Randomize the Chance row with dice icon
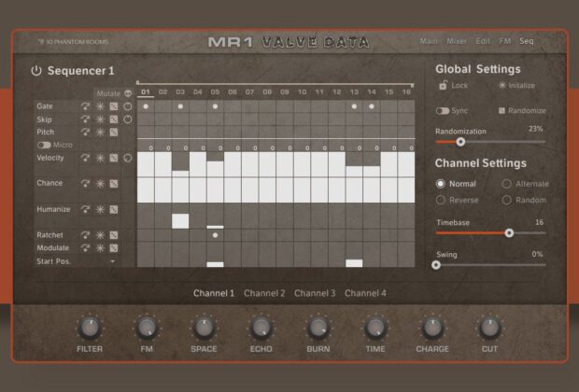Image resolution: width=579 pixels, height=392 pixels. (114, 184)
